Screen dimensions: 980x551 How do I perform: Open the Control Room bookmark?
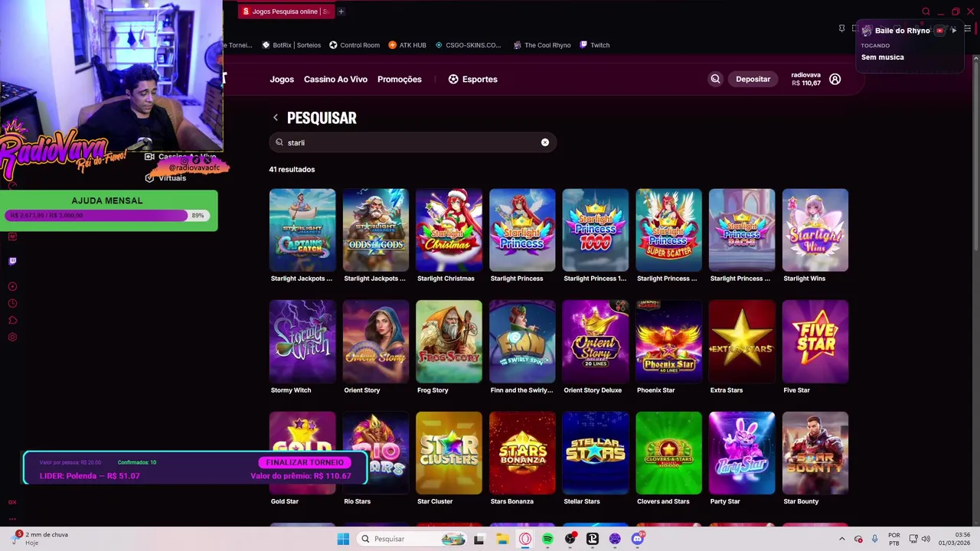point(354,45)
